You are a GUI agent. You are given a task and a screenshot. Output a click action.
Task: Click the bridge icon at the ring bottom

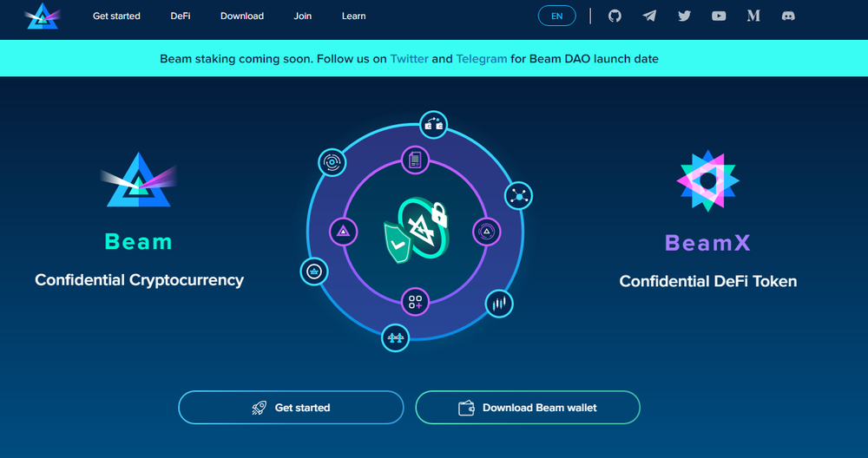[395, 337]
